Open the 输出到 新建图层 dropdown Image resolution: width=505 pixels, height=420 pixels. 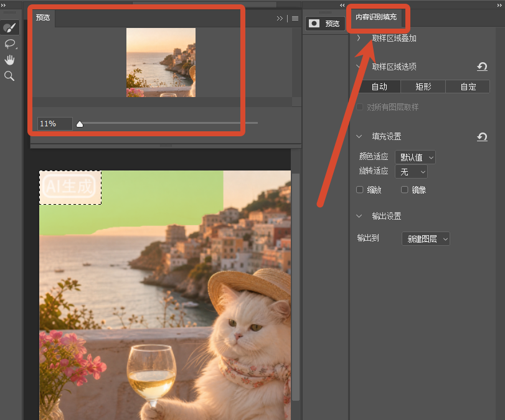(426, 239)
